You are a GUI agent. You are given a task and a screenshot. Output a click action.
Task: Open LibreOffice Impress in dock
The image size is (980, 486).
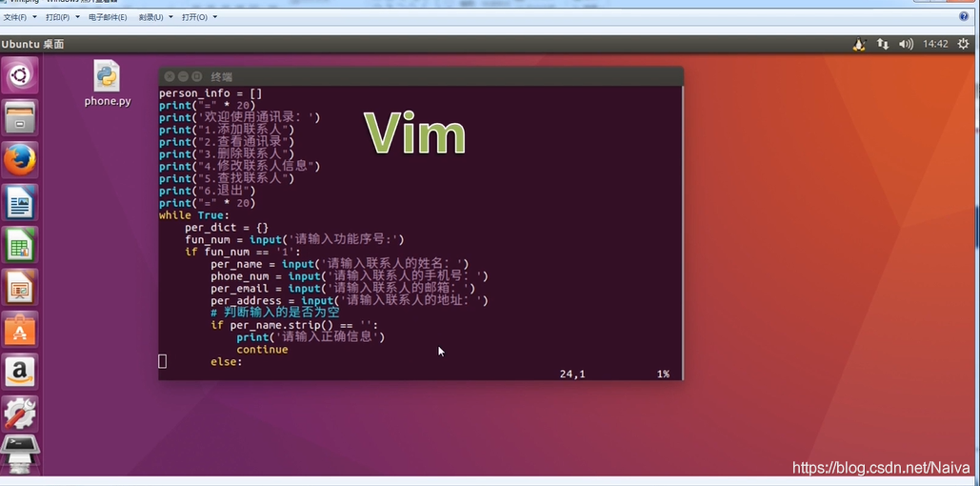tap(20, 287)
